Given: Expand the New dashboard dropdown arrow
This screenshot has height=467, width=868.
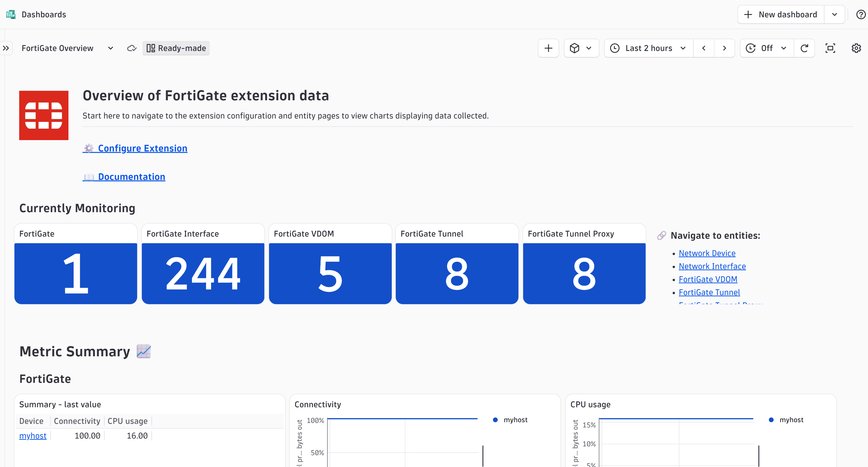Looking at the screenshot, I should [835, 14].
